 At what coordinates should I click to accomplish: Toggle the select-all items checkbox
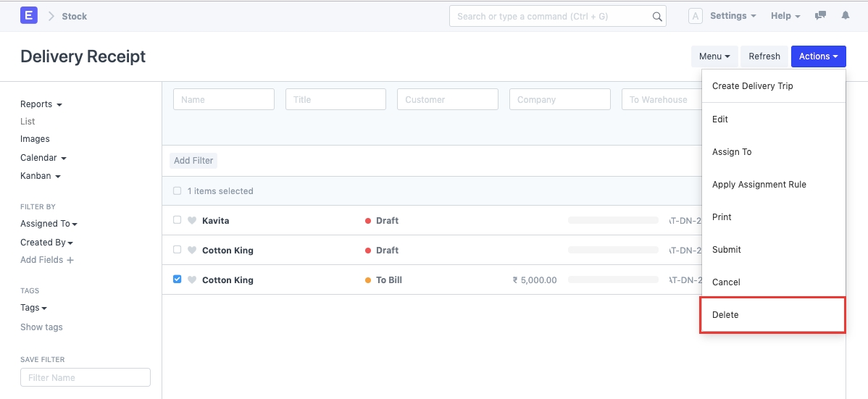point(178,191)
